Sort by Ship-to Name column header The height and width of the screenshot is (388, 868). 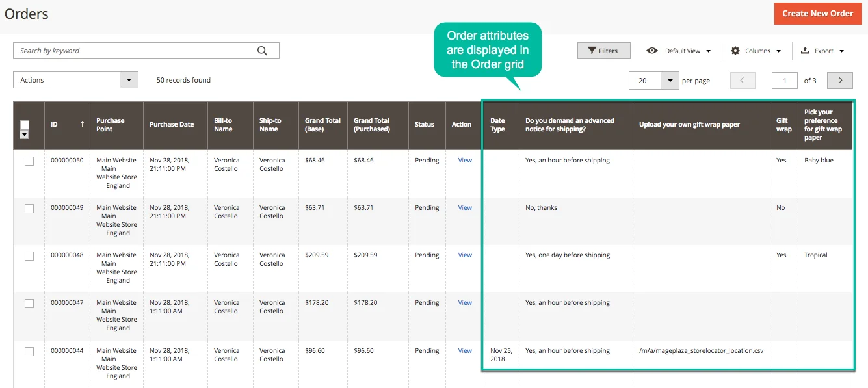click(x=276, y=125)
